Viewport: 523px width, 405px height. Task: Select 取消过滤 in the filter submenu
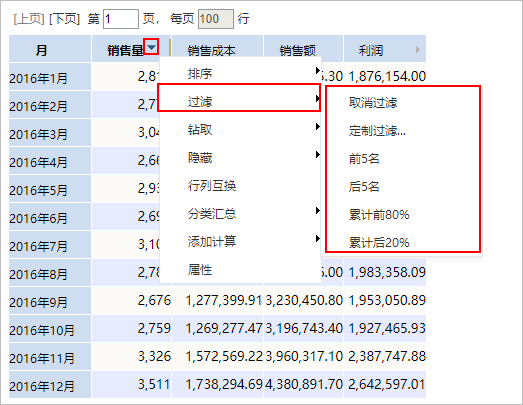click(x=403, y=102)
